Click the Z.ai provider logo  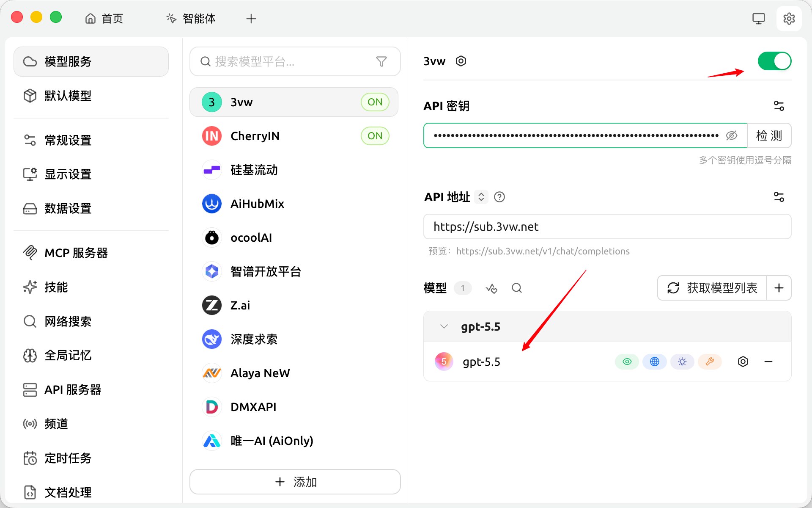[x=211, y=305]
